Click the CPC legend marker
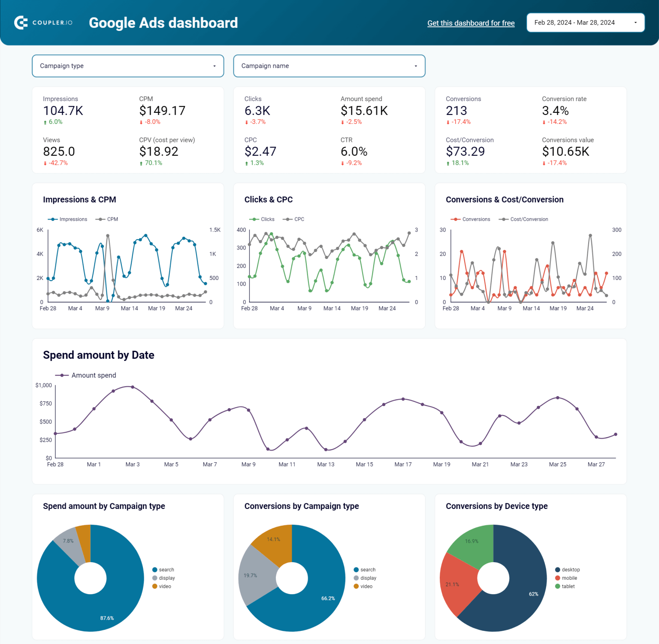The image size is (659, 644). pos(287,219)
